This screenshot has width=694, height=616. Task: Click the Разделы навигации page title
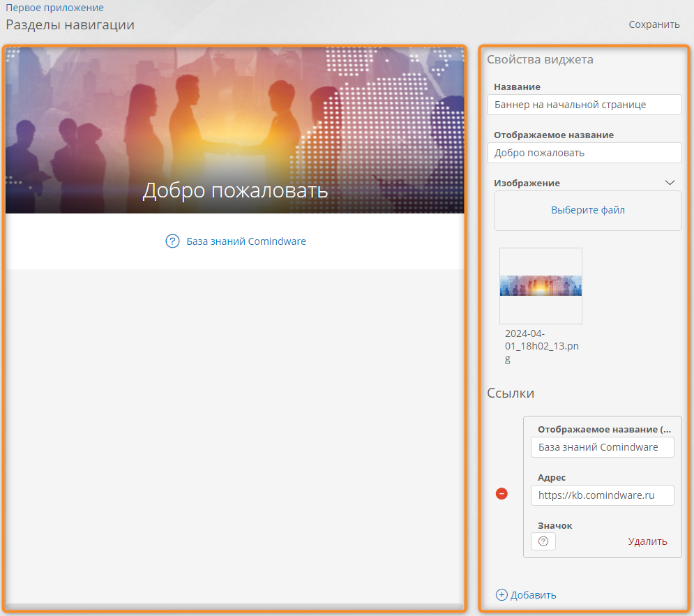(70, 25)
